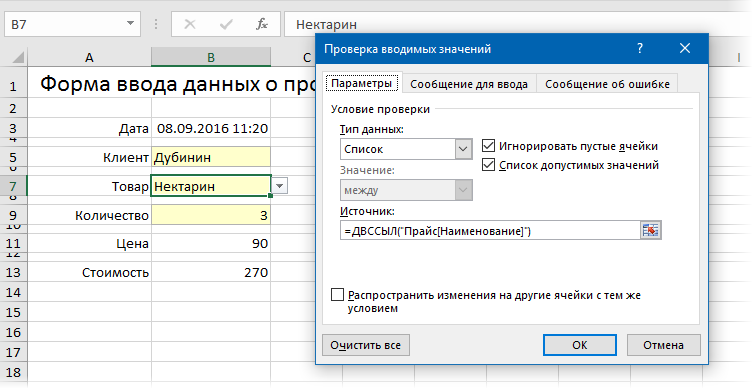Image resolution: width=753 pixels, height=389 pixels.
Task: Switch to the Параметры tab
Action: (x=361, y=83)
